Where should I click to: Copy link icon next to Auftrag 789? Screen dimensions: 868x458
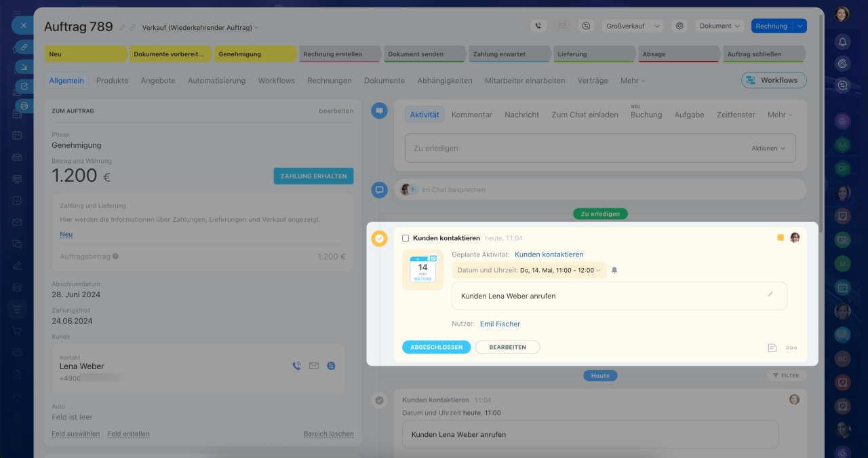[133, 28]
